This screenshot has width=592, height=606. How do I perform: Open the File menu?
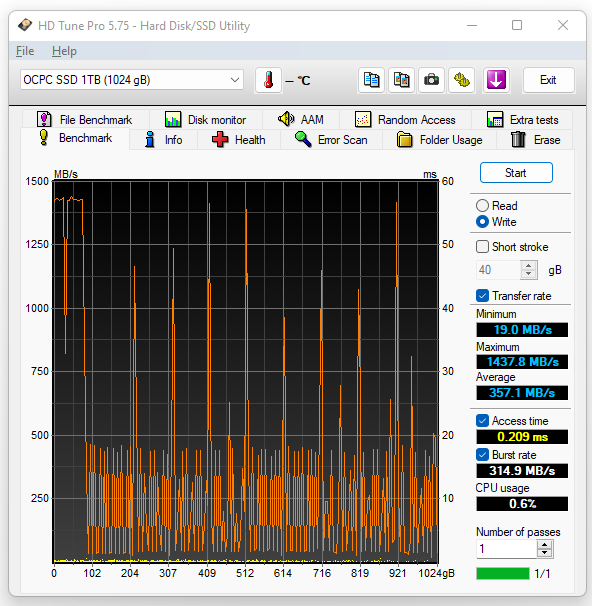coord(25,51)
